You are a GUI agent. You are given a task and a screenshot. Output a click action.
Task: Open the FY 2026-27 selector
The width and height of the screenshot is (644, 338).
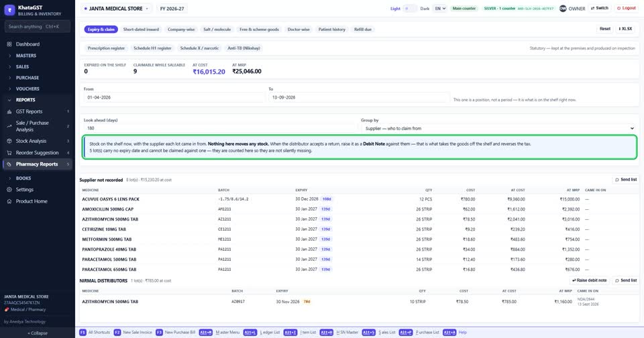tap(172, 8)
